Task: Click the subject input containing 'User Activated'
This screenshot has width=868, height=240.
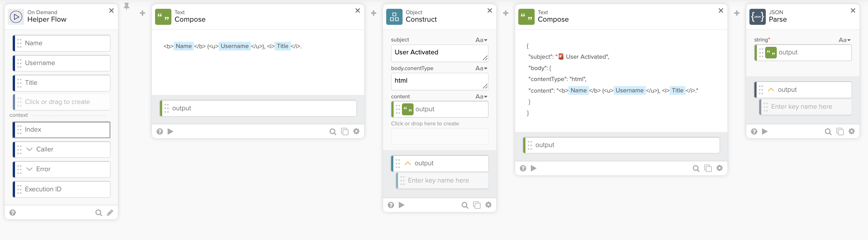Action: coord(437,53)
